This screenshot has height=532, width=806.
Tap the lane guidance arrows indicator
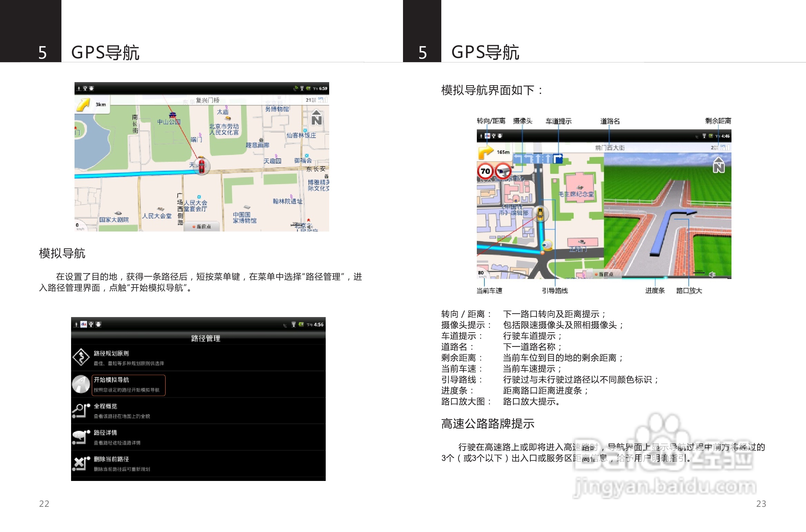(538, 158)
